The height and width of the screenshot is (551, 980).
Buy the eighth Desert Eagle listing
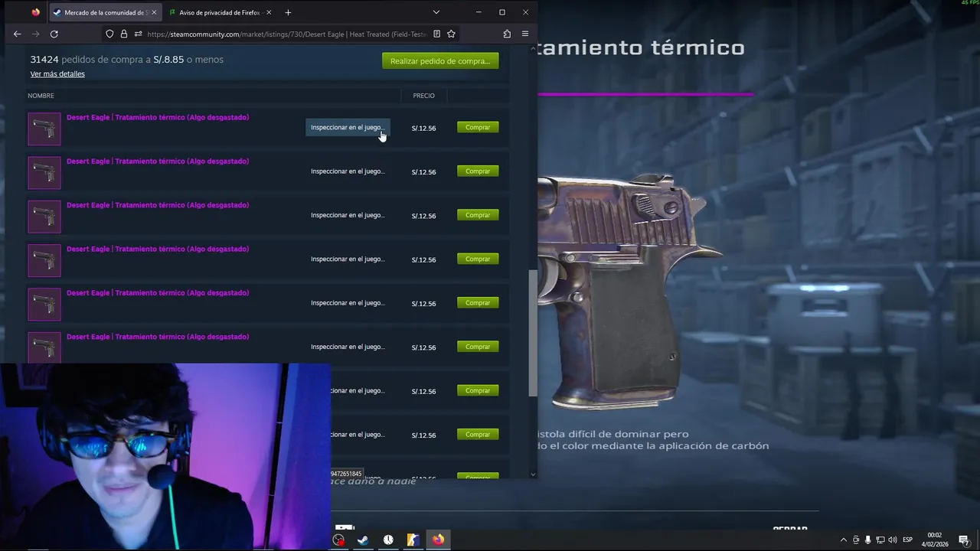pyautogui.click(x=478, y=434)
